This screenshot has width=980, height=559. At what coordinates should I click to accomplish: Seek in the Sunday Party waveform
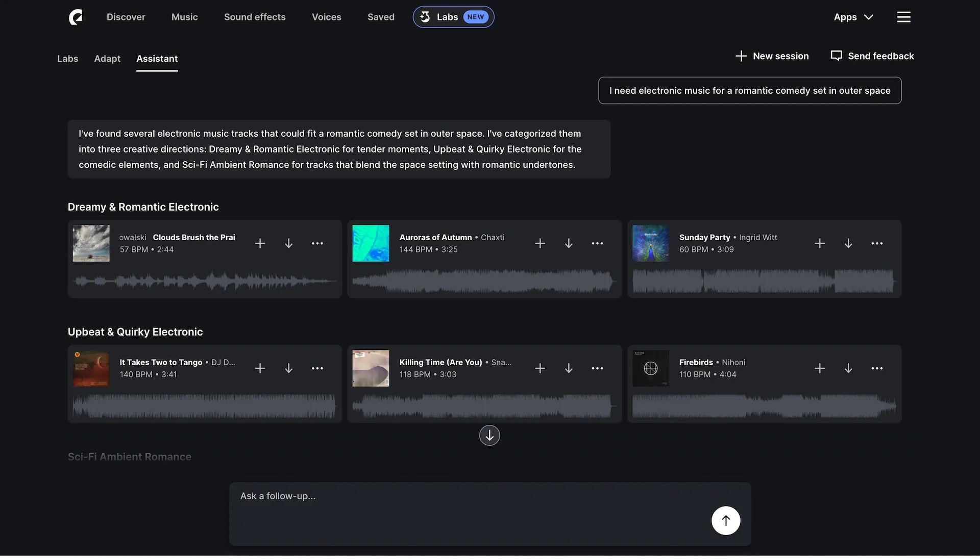tap(763, 281)
